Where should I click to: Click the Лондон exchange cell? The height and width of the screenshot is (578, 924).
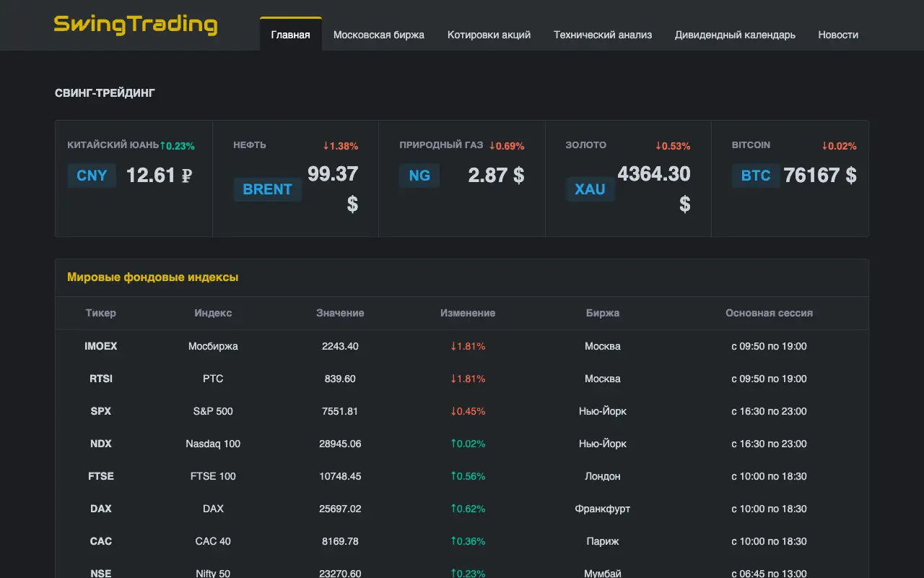pyautogui.click(x=603, y=476)
